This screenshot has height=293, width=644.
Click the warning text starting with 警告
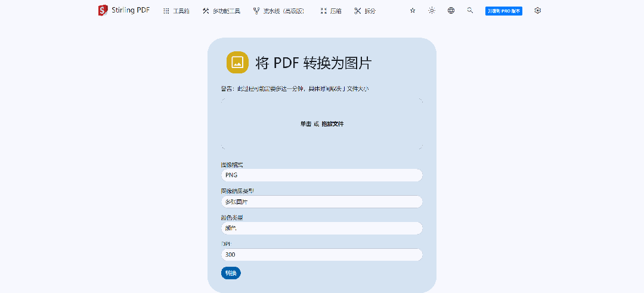294,89
